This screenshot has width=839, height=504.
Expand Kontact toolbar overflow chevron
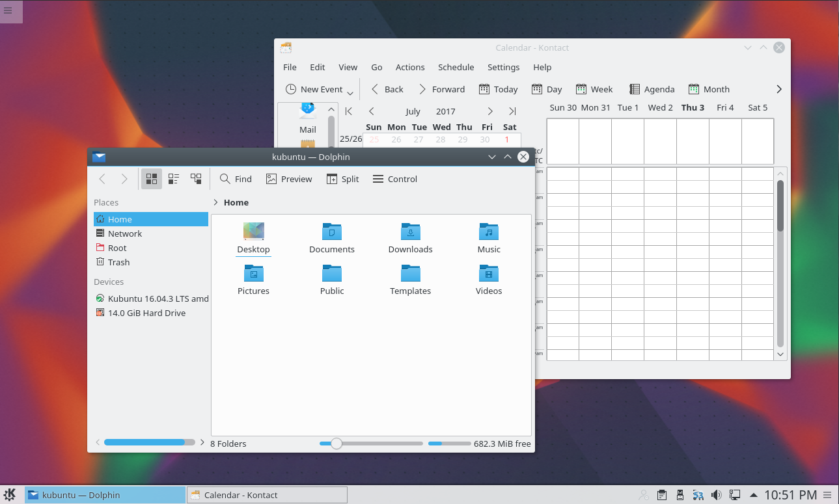pyautogui.click(x=778, y=89)
